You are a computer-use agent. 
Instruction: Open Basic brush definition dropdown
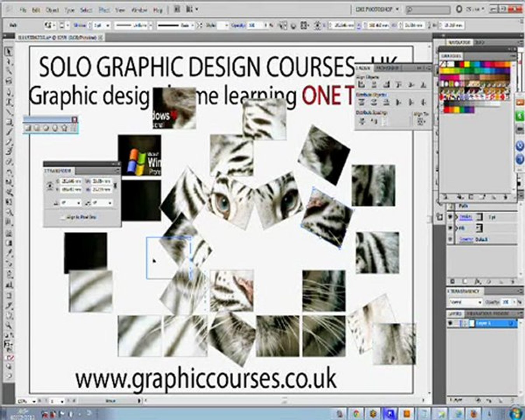(192, 25)
